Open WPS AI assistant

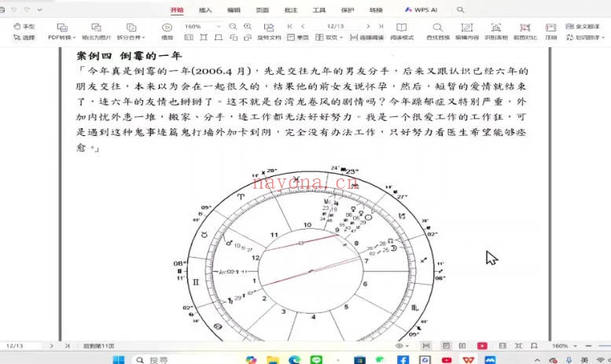click(421, 10)
